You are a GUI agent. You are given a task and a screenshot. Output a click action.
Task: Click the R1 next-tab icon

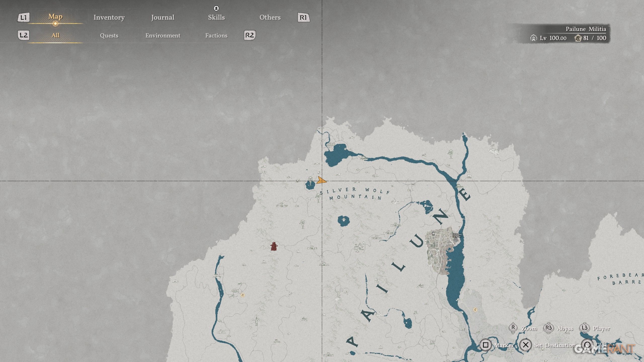303,17
